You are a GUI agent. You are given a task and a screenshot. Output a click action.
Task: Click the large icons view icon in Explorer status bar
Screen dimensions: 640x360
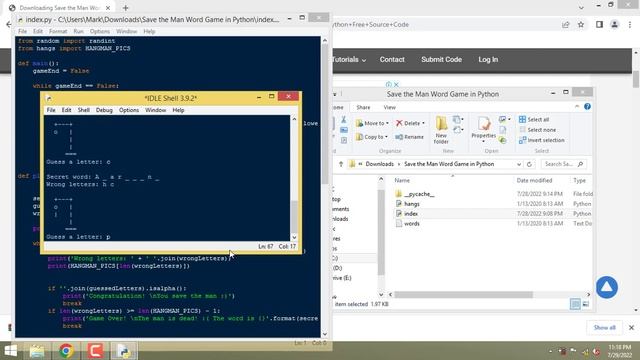tap(586, 304)
